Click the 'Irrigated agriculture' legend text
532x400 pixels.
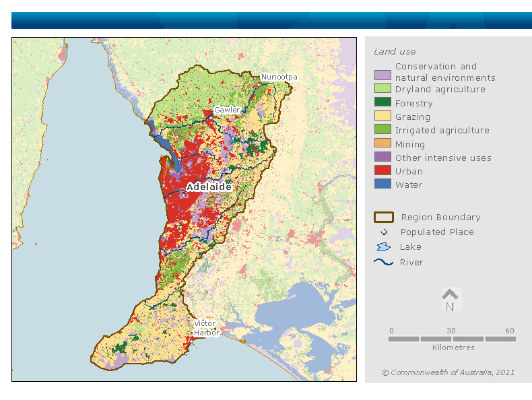[442, 130]
